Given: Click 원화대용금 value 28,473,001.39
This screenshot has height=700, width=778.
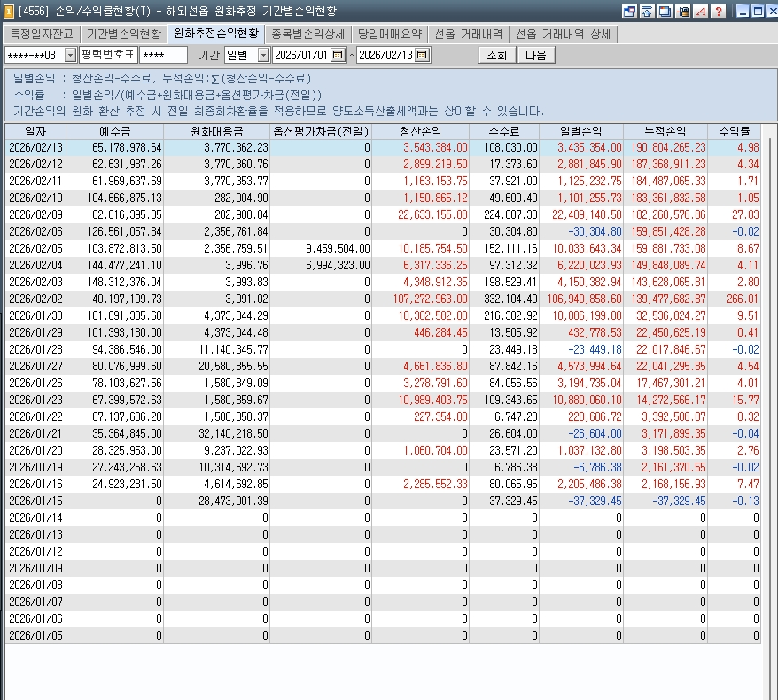Looking at the screenshot, I should (x=233, y=501).
